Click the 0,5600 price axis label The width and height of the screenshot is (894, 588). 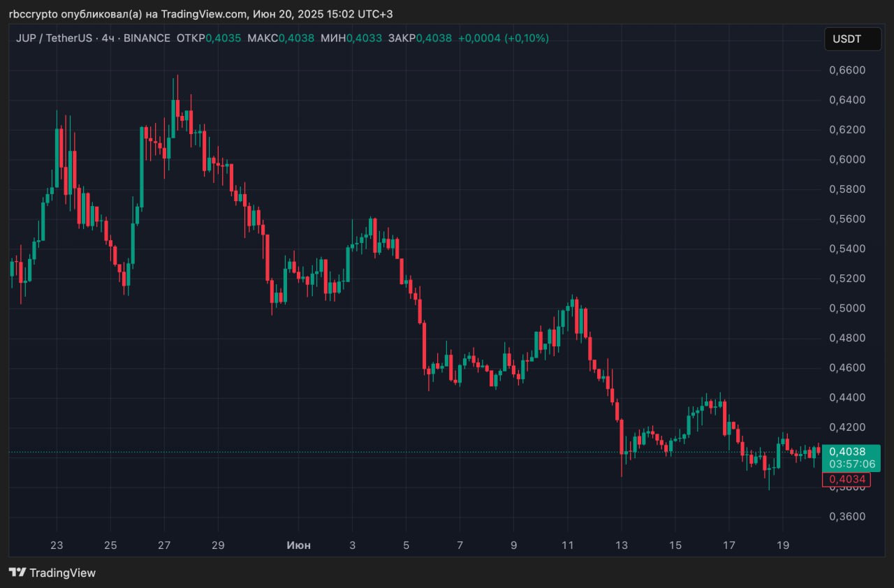(847, 219)
